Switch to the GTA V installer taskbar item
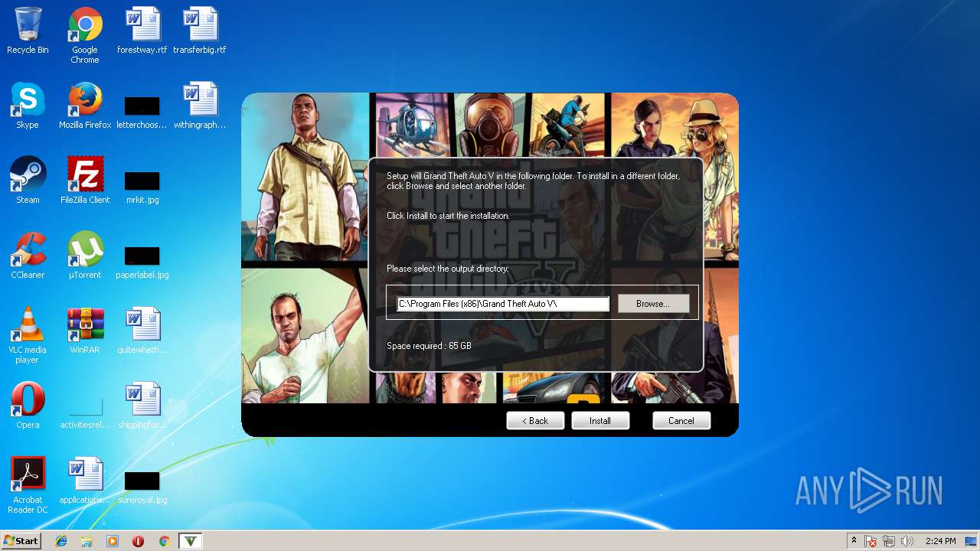This screenshot has height=551, width=980. point(191,541)
